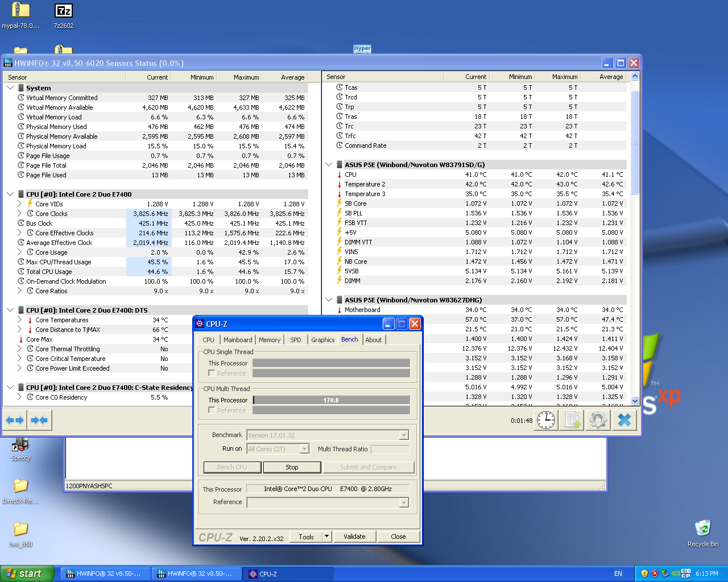Switch to the CPU tab in CPU-Z

pos(209,340)
